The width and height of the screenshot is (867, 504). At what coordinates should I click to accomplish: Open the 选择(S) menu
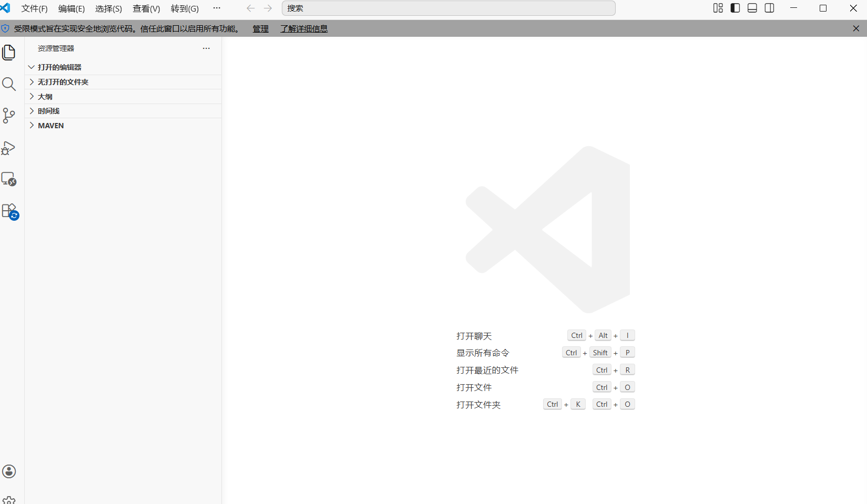pos(109,9)
